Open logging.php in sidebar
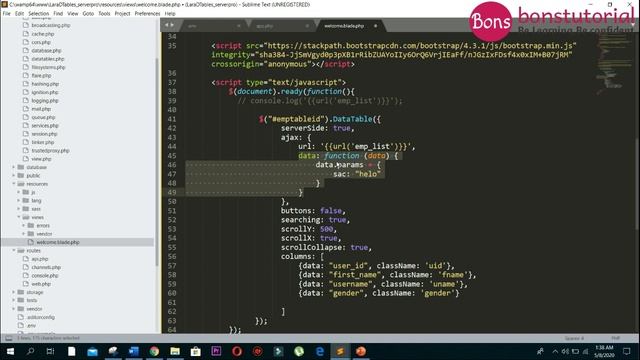Screen dimensions: 640x360 tap(45, 100)
